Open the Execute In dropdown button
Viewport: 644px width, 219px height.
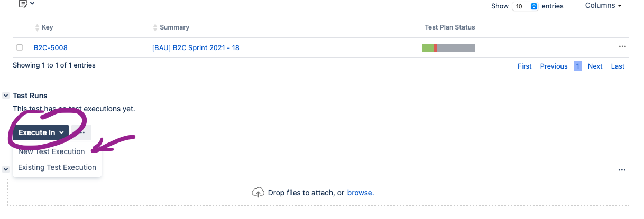[41, 132]
